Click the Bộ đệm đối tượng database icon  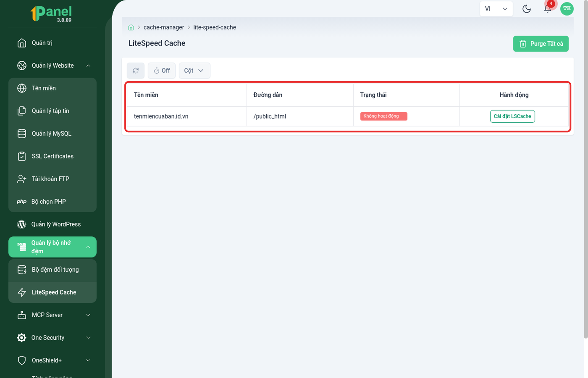(x=22, y=270)
